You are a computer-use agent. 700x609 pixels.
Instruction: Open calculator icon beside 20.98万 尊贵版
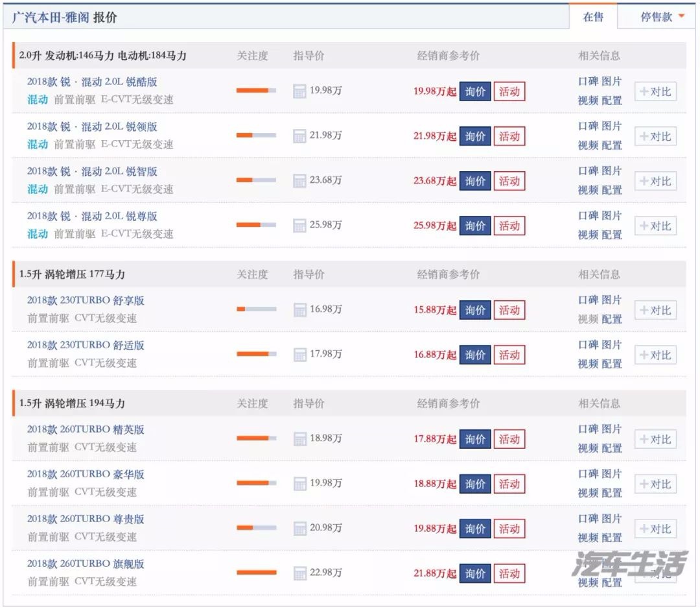(299, 528)
